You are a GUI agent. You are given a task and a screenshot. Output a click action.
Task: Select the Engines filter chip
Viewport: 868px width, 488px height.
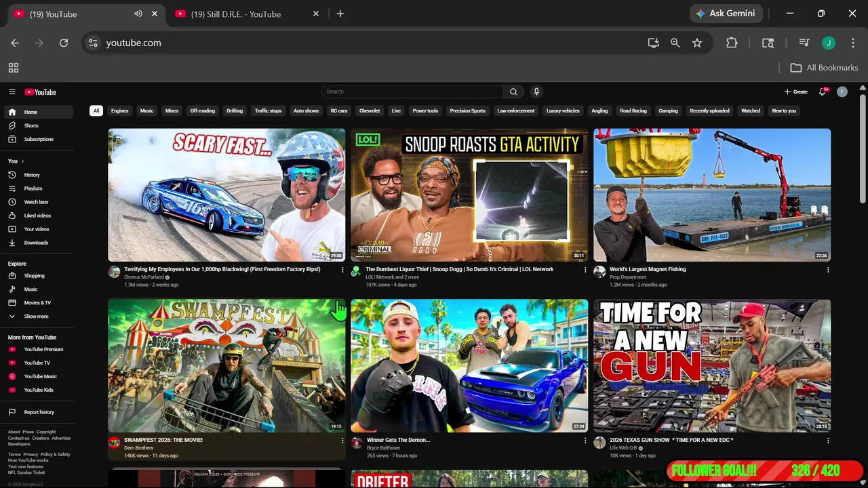tap(119, 110)
